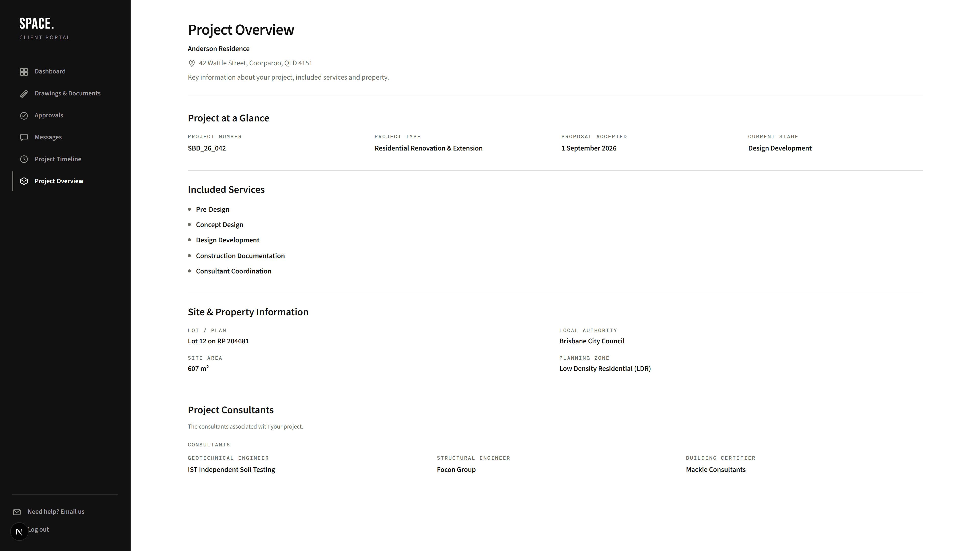
Task: Click the envelope icon near Need help
Action: pos(17,512)
